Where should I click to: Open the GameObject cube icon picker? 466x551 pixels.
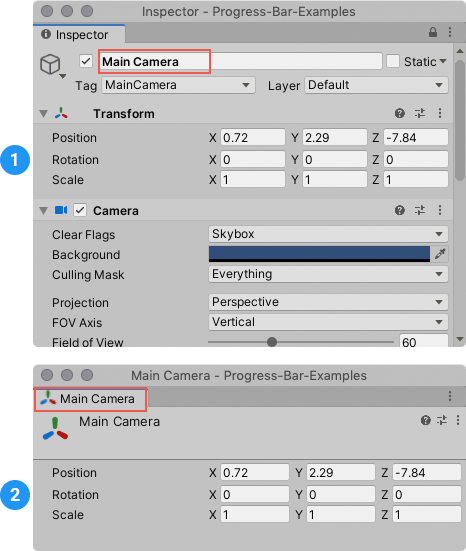coord(52,65)
